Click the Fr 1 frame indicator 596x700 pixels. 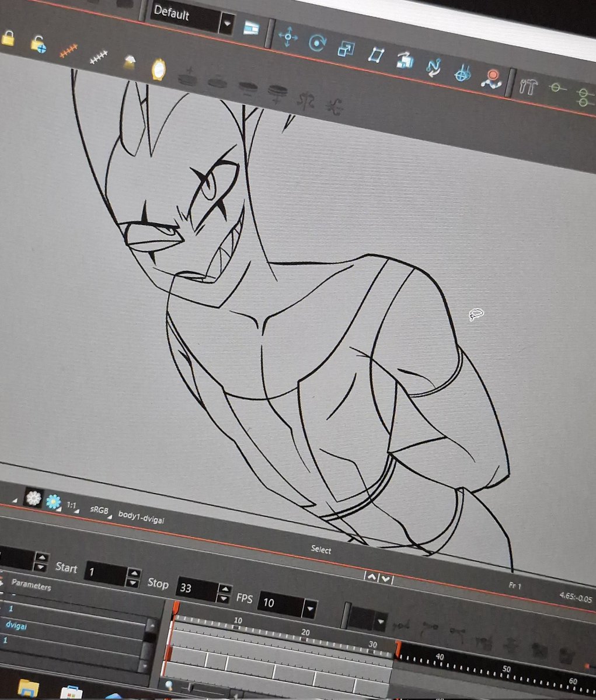point(515,586)
